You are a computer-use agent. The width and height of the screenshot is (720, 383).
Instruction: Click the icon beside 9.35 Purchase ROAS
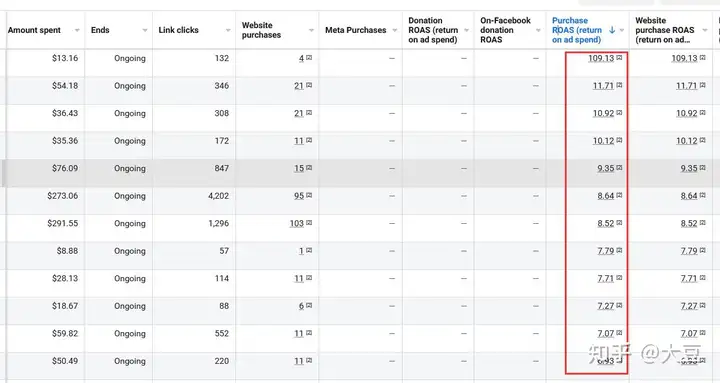[619, 168]
